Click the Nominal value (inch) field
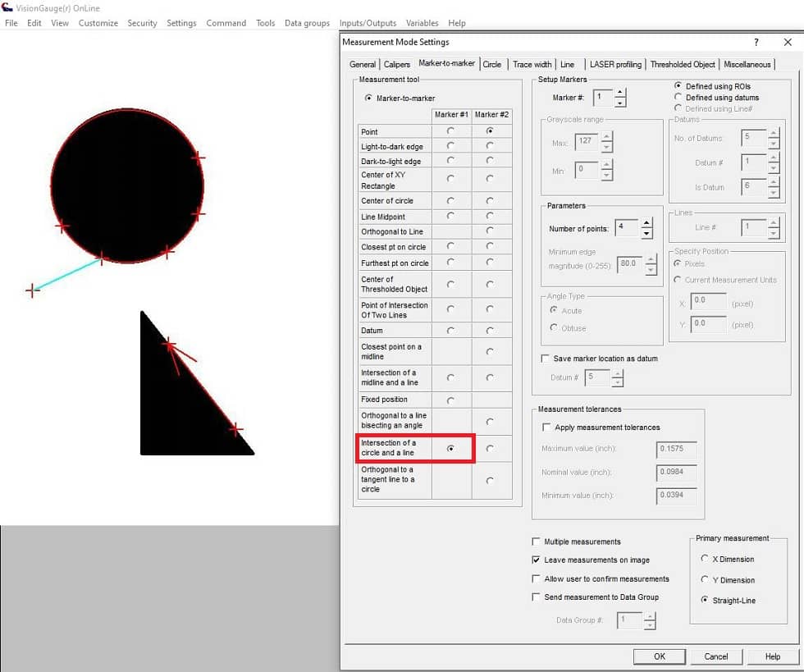The width and height of the screenshot is (804, 672). coord(676,472)
